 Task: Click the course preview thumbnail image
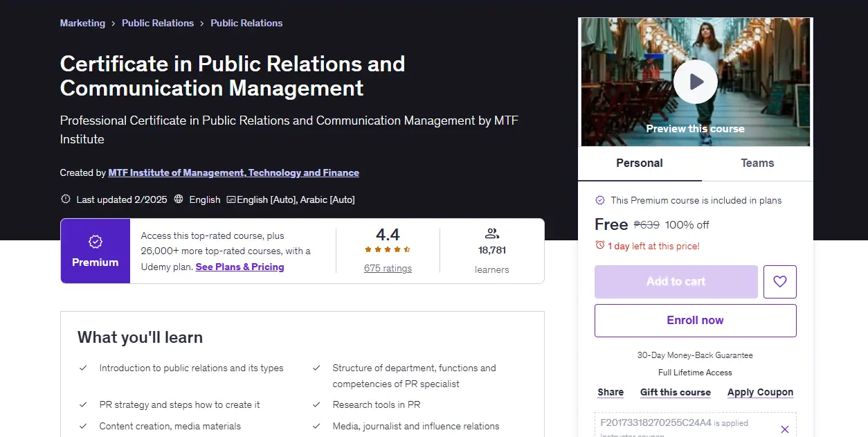[696, 82]
